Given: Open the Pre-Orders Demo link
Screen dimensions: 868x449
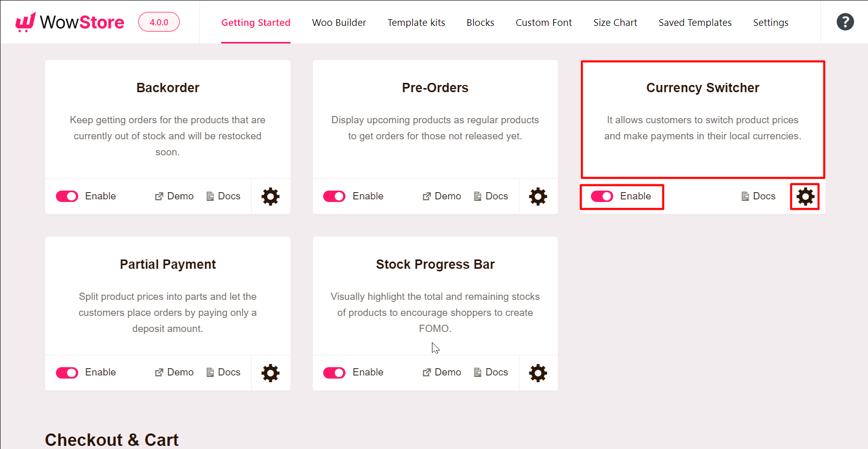Looking at the screenshot, I should [442, 196].
